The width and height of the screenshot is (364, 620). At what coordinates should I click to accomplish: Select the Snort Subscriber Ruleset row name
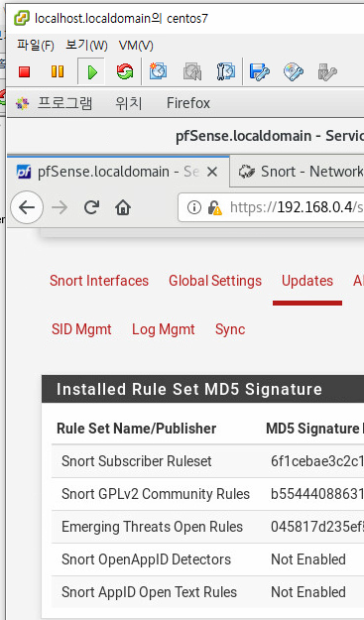click(x=136, y=461)
